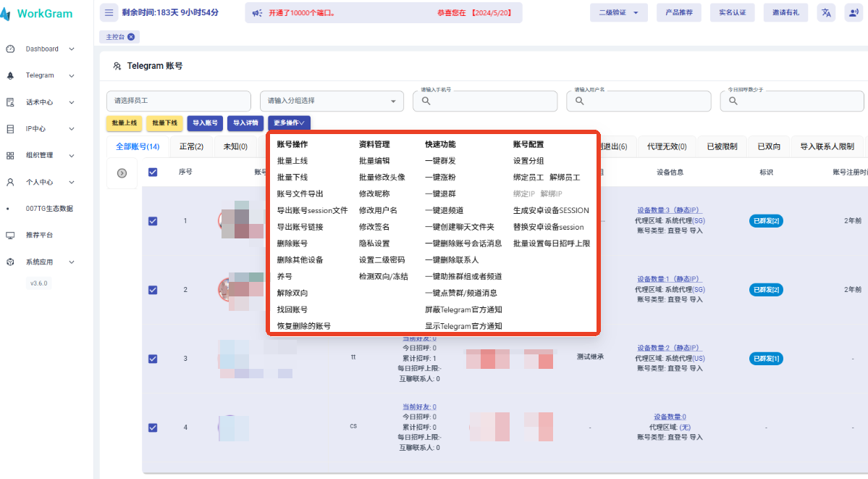Click the language translation icon
The image size is (868, 479).
(x=826, y=12)
